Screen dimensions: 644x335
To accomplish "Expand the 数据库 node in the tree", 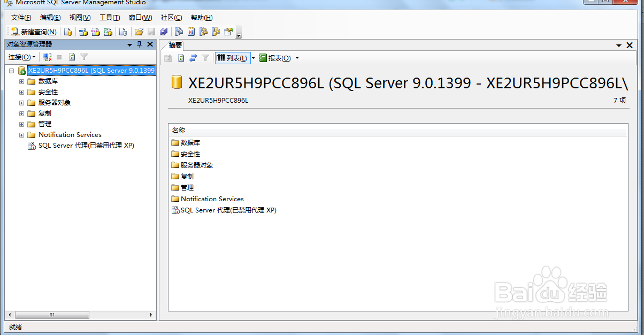I will tap(22, 81).
